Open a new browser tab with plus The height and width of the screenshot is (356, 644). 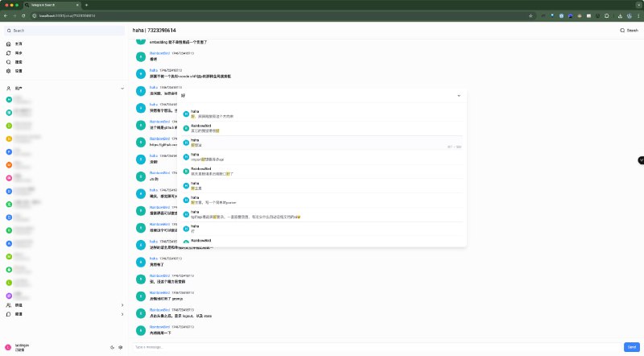pos(86,5)
